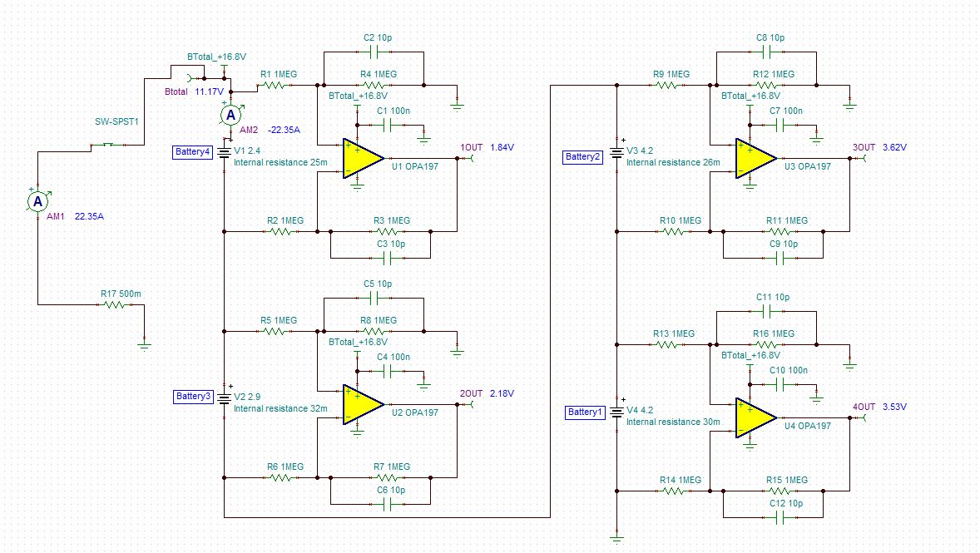Click the 3OUT output pin marker
Image resolution: width=980 pixels, height=553 pixels.
tap(864, 159)
